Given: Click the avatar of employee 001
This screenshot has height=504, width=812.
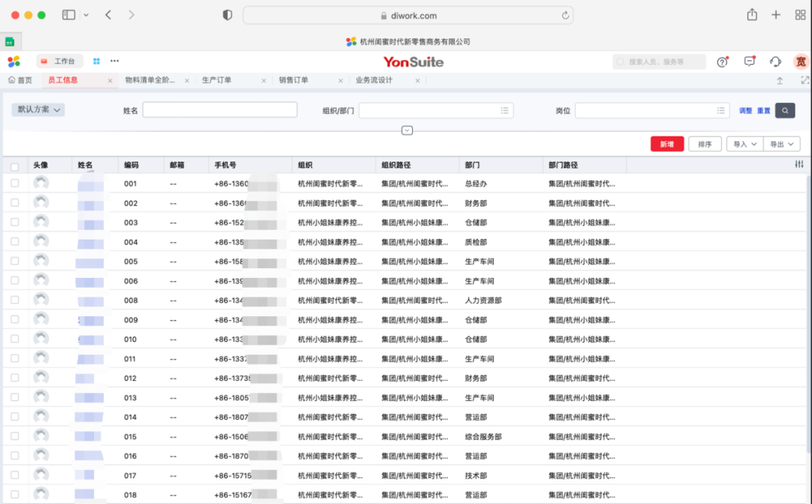Looking at the screenshot, I should (41, 183).
